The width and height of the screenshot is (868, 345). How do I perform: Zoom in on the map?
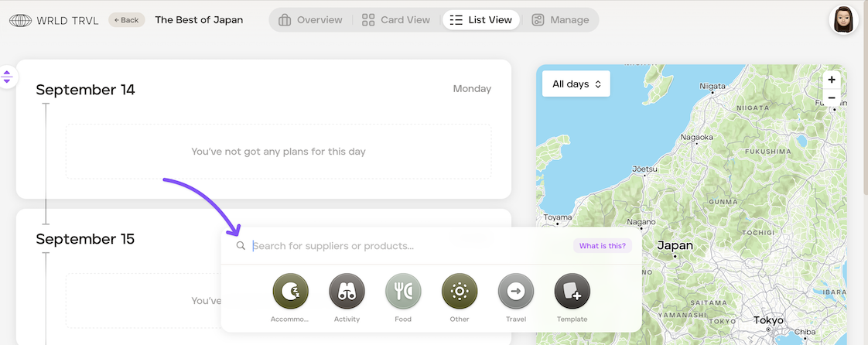click(832, 80)
